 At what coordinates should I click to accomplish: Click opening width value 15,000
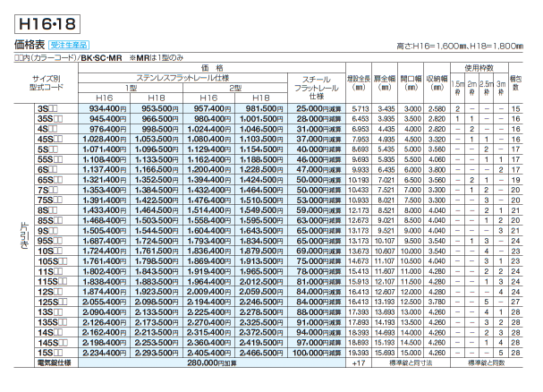(x=411, y=353)
